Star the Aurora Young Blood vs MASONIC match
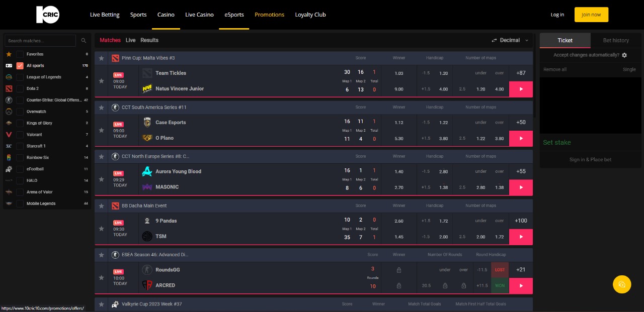 tap(101, 179)
